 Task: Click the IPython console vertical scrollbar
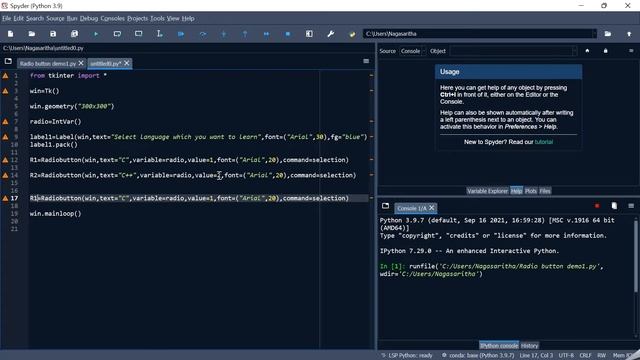636,257
